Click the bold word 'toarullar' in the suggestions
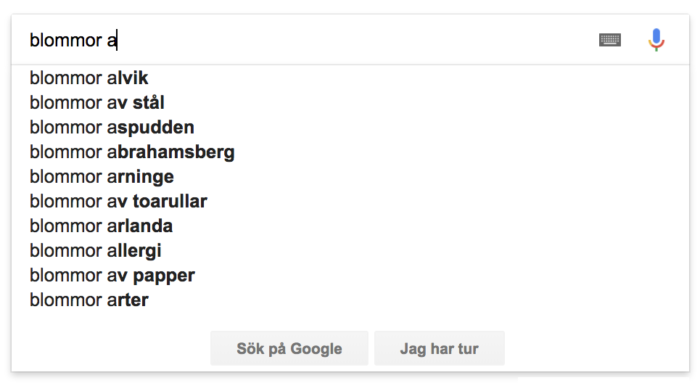700x383 pixels. click(x=170, y=201)
